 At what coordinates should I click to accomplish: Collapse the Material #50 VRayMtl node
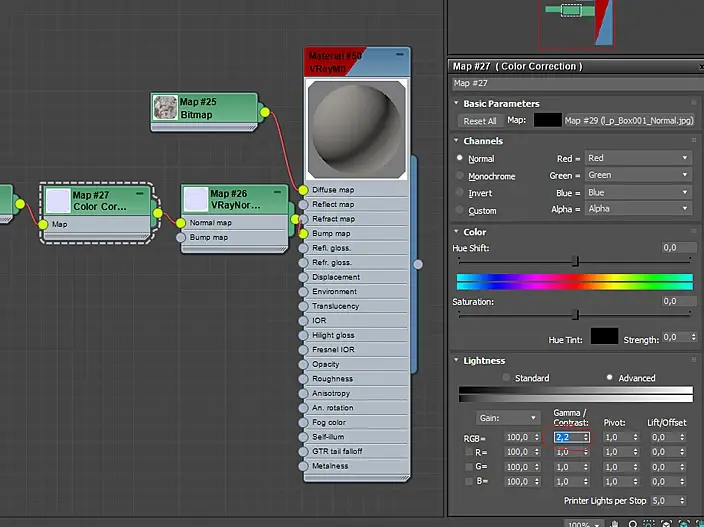click(400, 54)
